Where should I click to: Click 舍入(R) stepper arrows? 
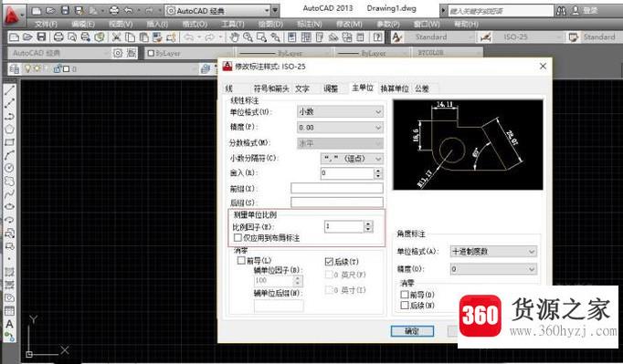point(378,173)
